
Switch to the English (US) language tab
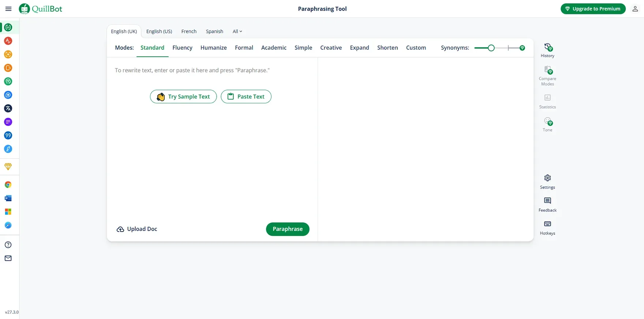point(159,31)
